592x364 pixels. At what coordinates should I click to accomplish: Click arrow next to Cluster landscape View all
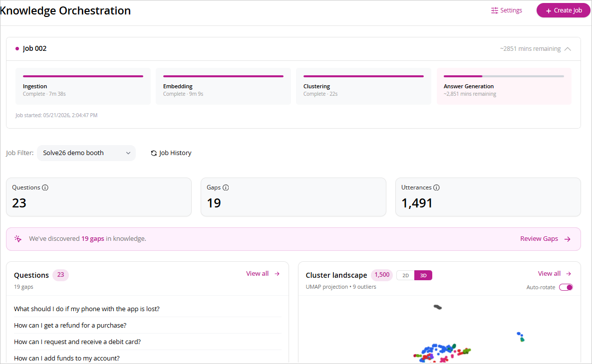569,274
